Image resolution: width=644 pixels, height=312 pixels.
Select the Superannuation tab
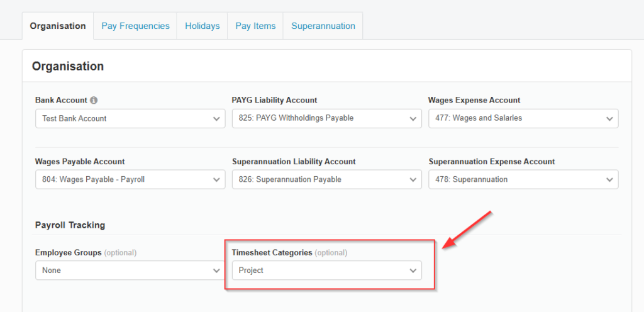tap(323, 26)
